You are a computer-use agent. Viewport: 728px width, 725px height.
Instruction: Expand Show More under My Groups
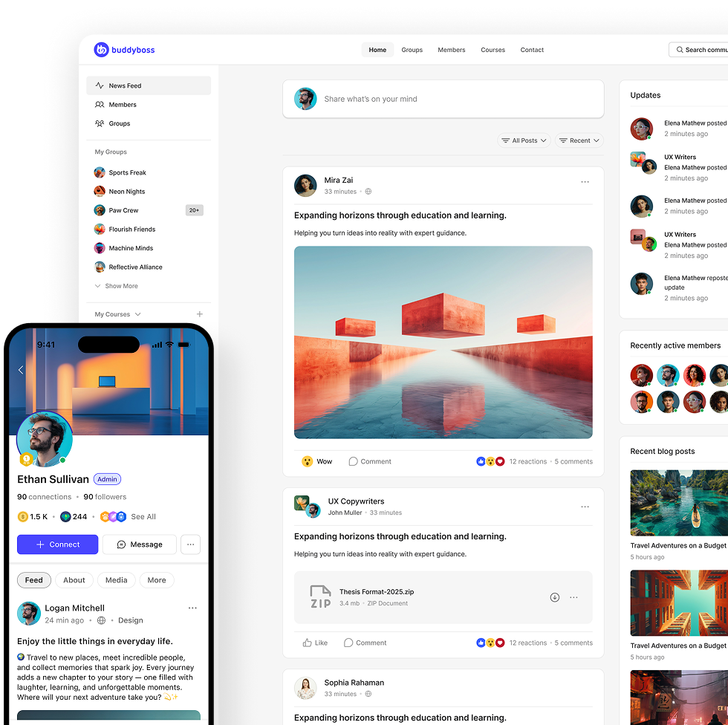117,286
